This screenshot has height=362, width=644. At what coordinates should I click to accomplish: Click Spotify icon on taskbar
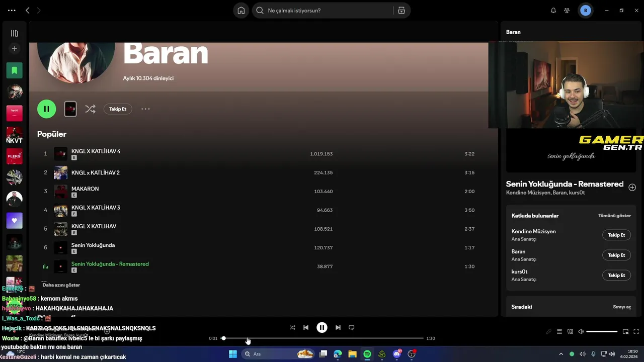click(x=367, y=354)
